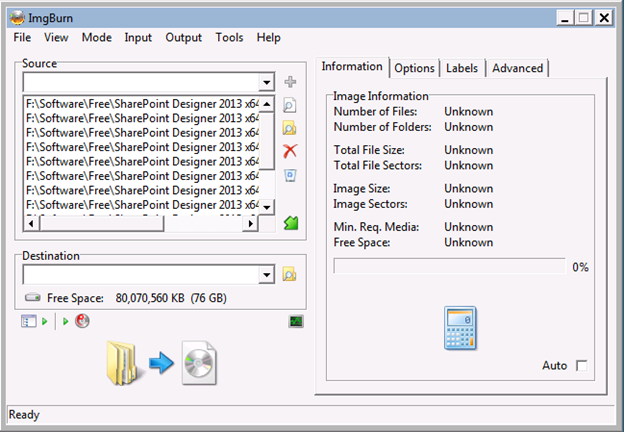Clear source list with recycle bin icon
The width and height of the screenshot is (624, 432).
(290, 175)
